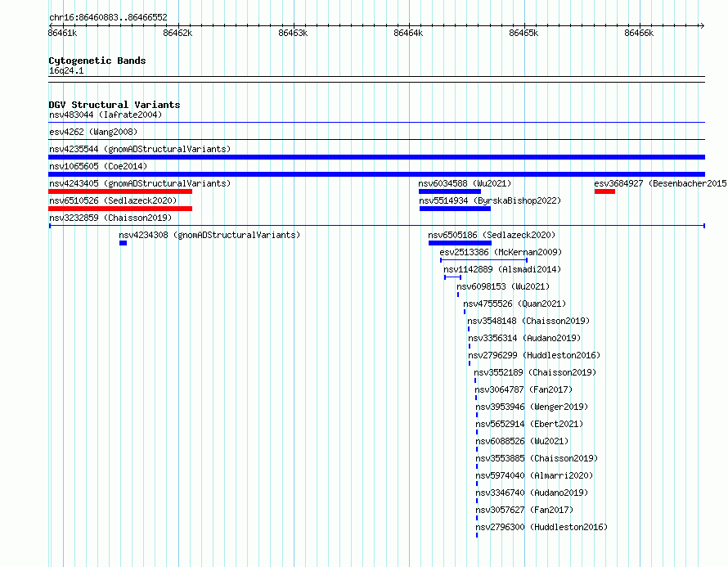Click the nsv483044 (Iafrate2004) variant label

coord(106,115)
